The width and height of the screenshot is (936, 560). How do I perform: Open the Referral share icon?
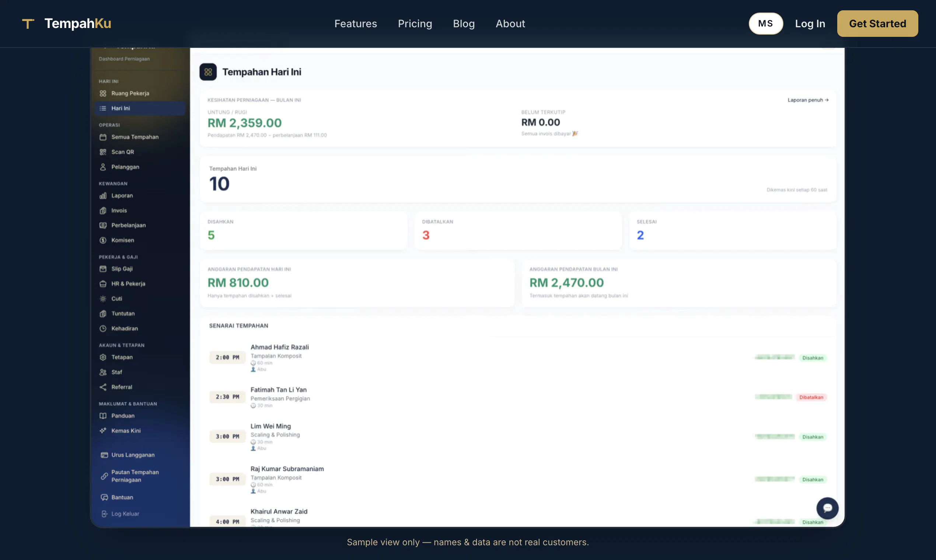[103, 387]
